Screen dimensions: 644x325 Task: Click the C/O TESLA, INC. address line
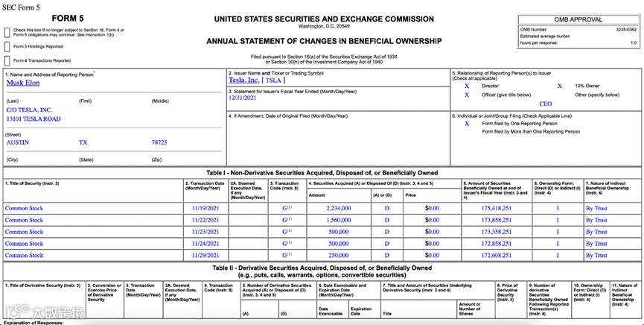tap(29, 110)
